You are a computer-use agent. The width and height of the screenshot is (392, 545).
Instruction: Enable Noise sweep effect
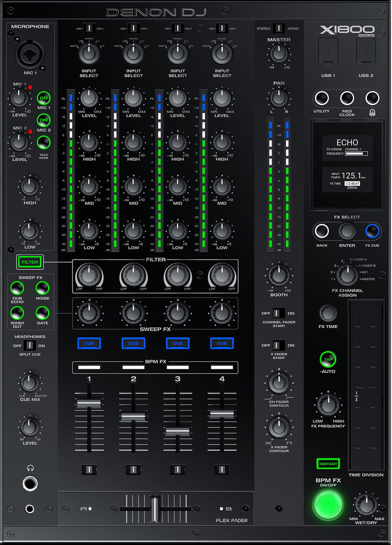43,288
